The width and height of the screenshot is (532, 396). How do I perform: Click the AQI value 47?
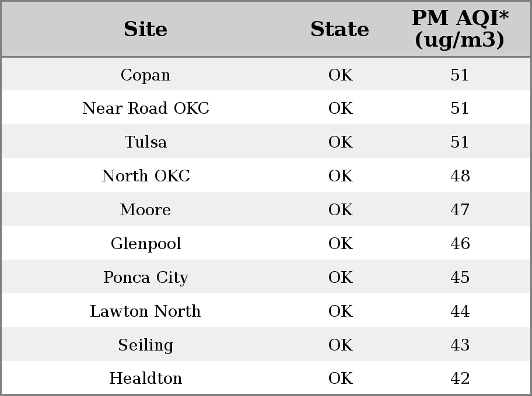pos(460,210)
